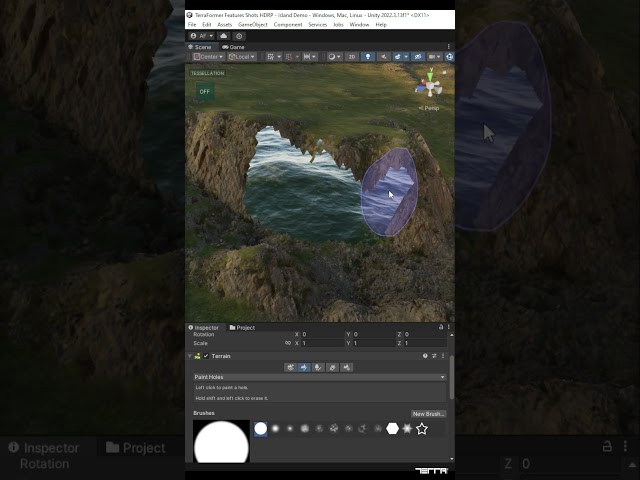Open scene camera settings

pyautogui.click(x=434, y=57)
